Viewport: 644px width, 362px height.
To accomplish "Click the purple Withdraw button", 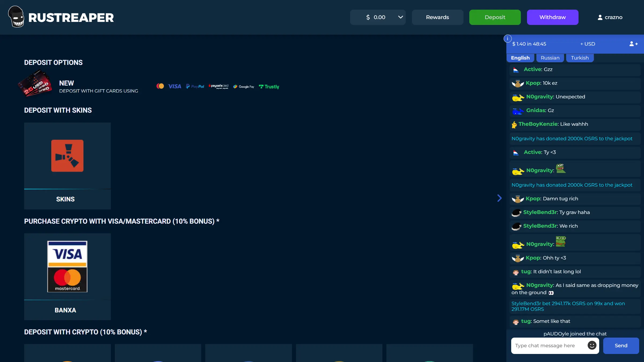I will [x=552, y=17].
